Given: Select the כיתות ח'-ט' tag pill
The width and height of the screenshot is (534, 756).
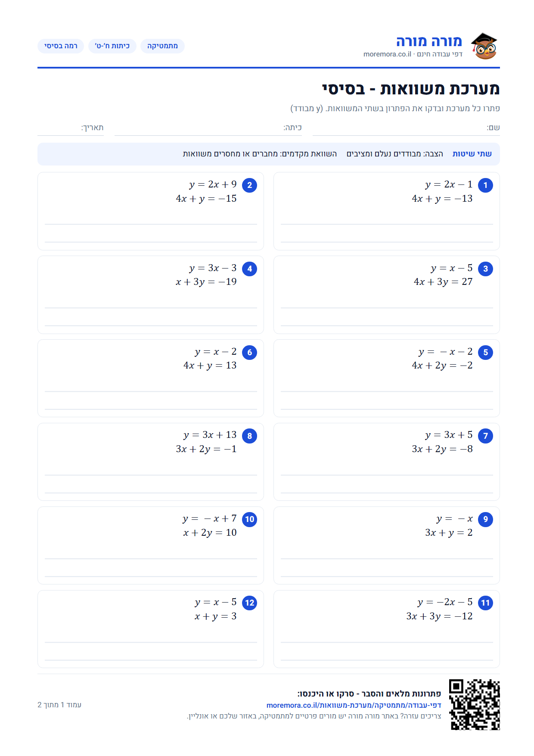Looking at the screenshot, I should coord(112,46).
